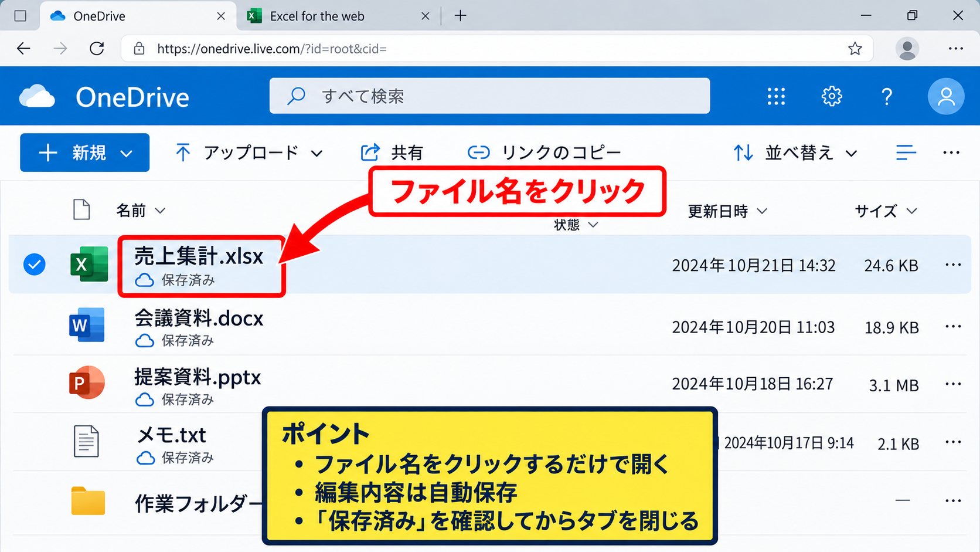Viewport: 980px width, 552px height.
Task: Open more actions for メモ.txt row
Action: pyautogui.click(x=953, y=442)
